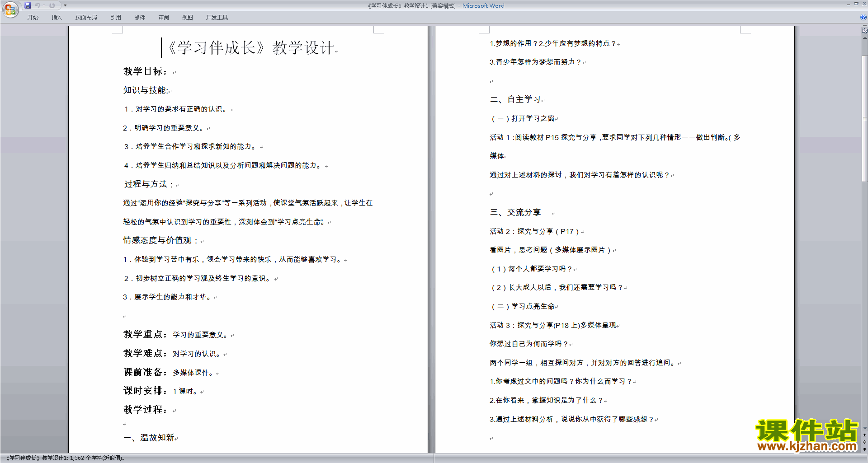Click the line 你想过自己为何而学吗？
This screenshot has height=463, width=868.
(x=529, y=344)
